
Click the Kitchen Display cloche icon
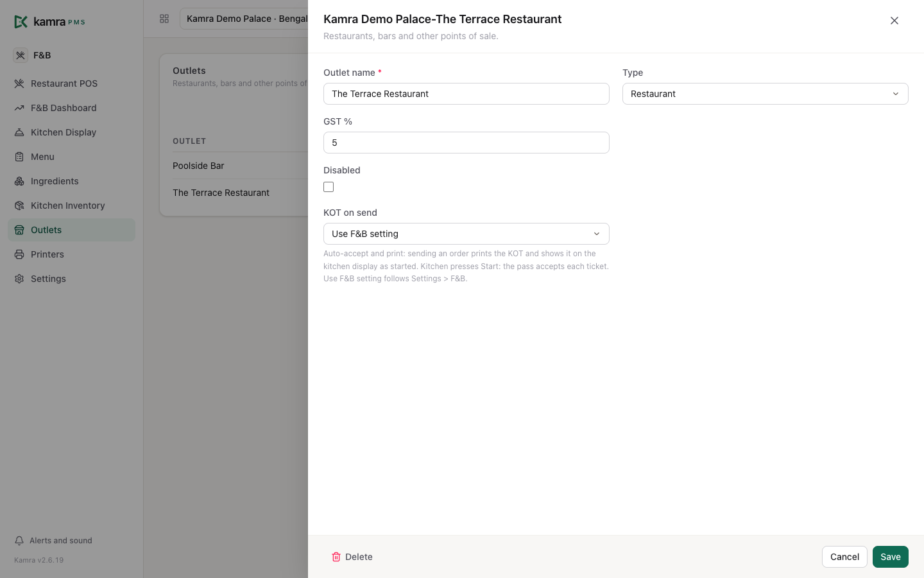(x=19, y=132)
